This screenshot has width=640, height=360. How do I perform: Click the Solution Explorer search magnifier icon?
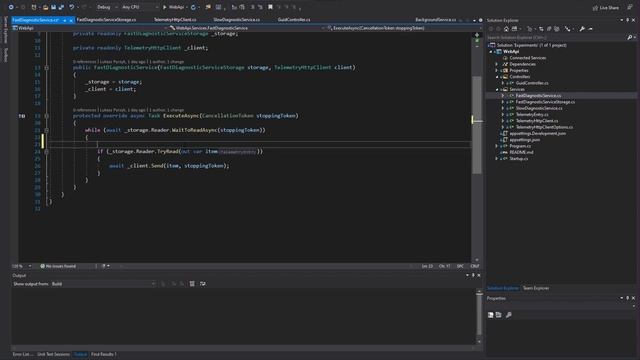coord(630,38)
